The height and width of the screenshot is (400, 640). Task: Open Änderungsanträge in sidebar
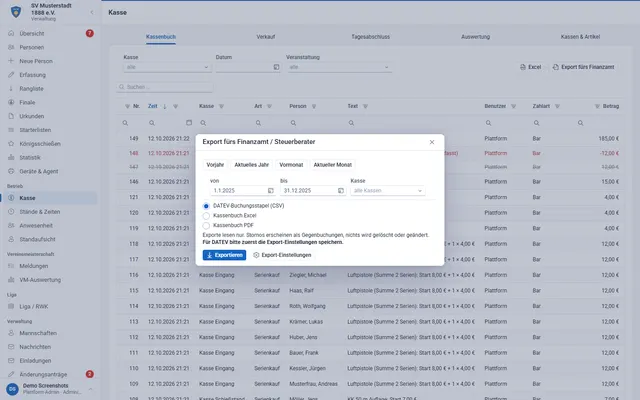point(49,374)
